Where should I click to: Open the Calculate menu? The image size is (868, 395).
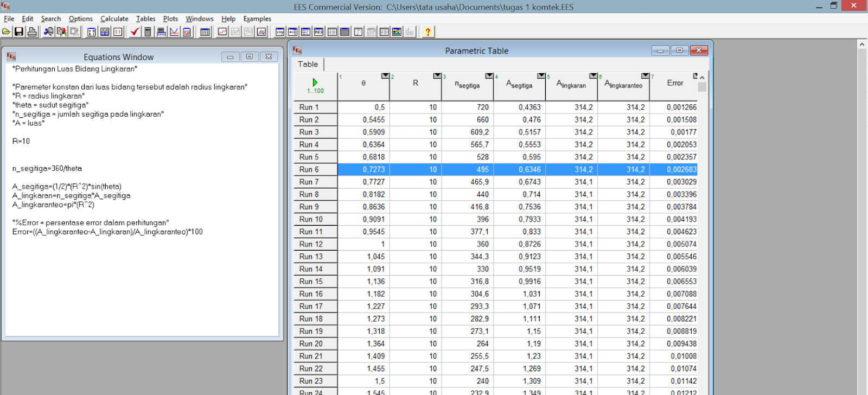click(x=114, y=18)
